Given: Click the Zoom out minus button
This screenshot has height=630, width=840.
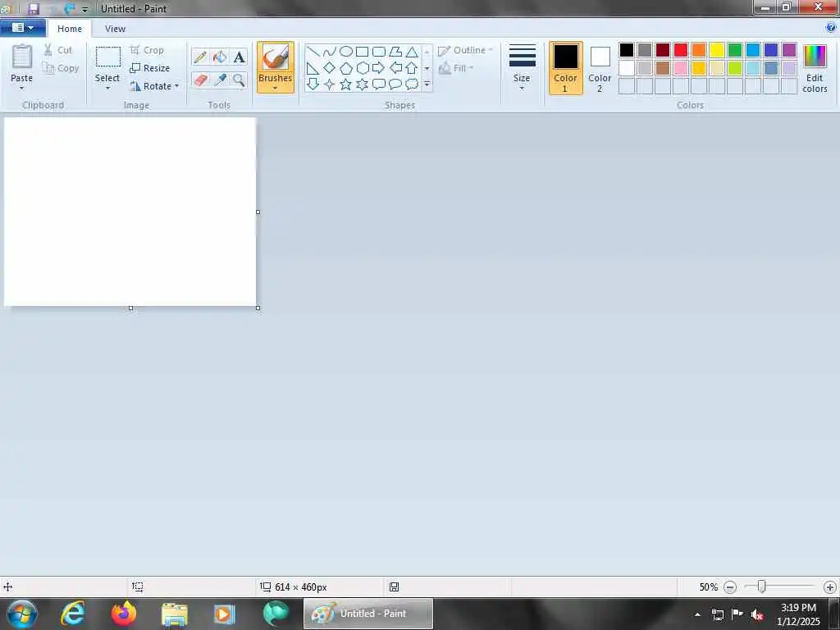Looking at the screenshot, I should pos(729,587).
